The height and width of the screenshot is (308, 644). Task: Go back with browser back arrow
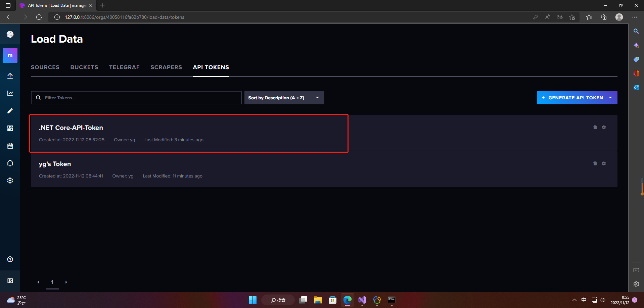click(9, 17)
